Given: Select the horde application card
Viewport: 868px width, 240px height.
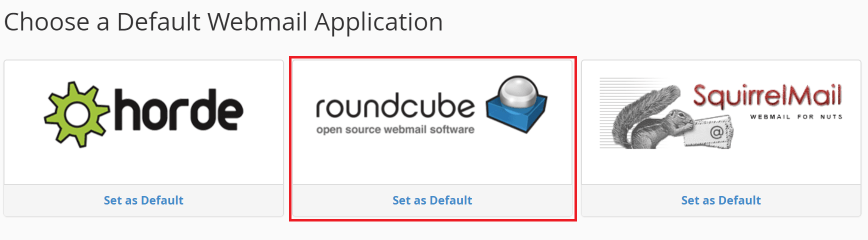Looking at the screenshot, I should [143, 138].
